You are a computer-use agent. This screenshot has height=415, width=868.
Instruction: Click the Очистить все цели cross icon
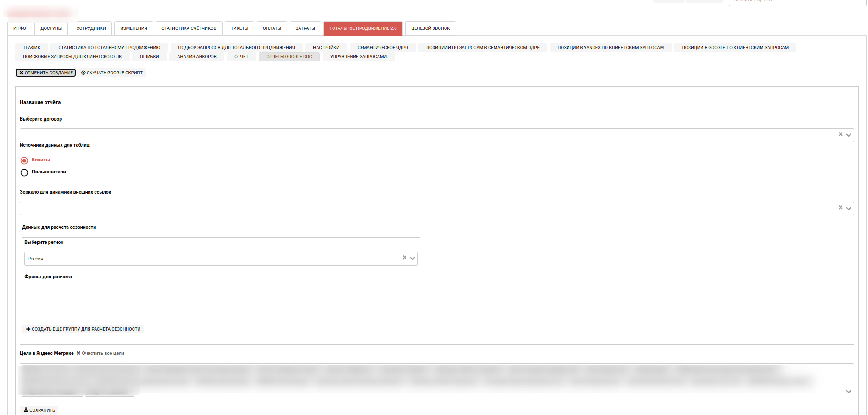[x=78, y=353]
